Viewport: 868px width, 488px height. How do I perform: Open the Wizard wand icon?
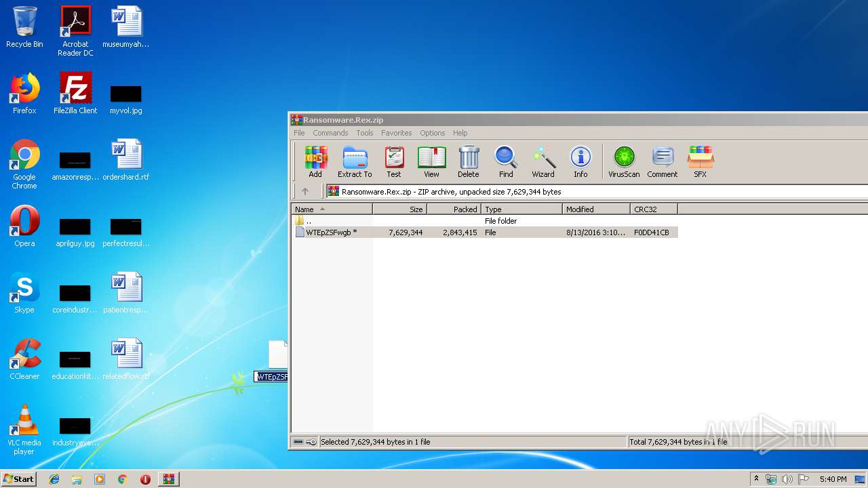coord(543,162)
